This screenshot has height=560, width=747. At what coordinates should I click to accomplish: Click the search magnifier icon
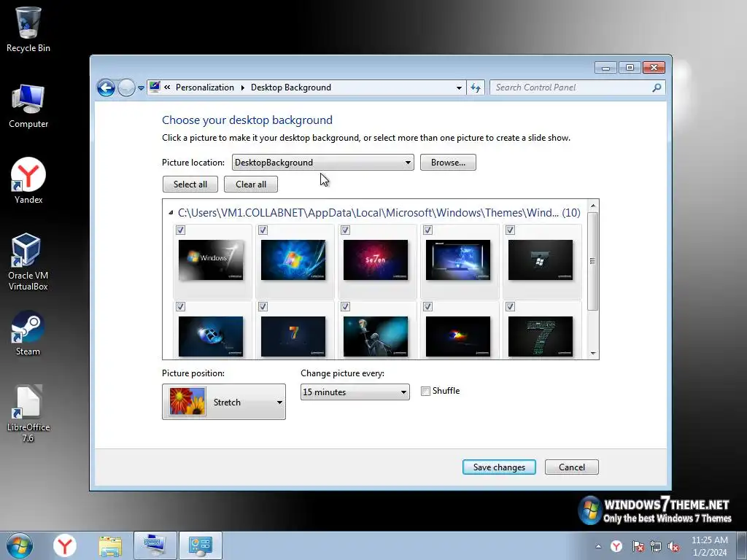point(657,87)
